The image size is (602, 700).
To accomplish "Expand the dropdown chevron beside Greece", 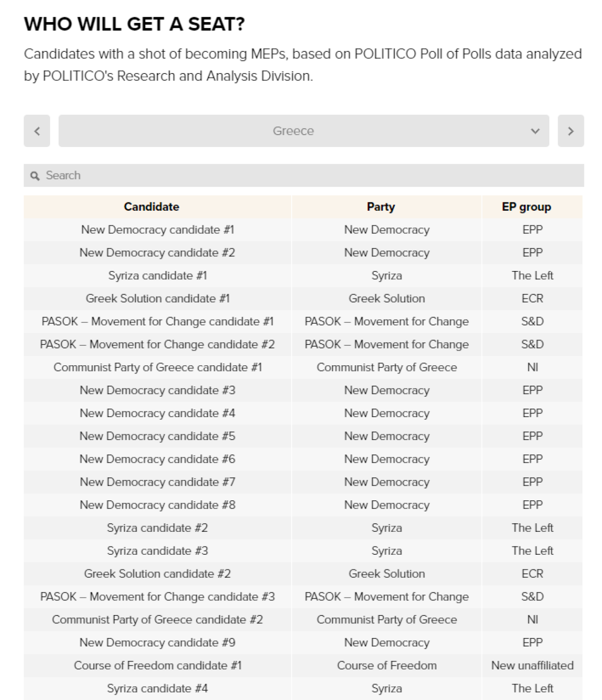I will [x=535, y=131].
